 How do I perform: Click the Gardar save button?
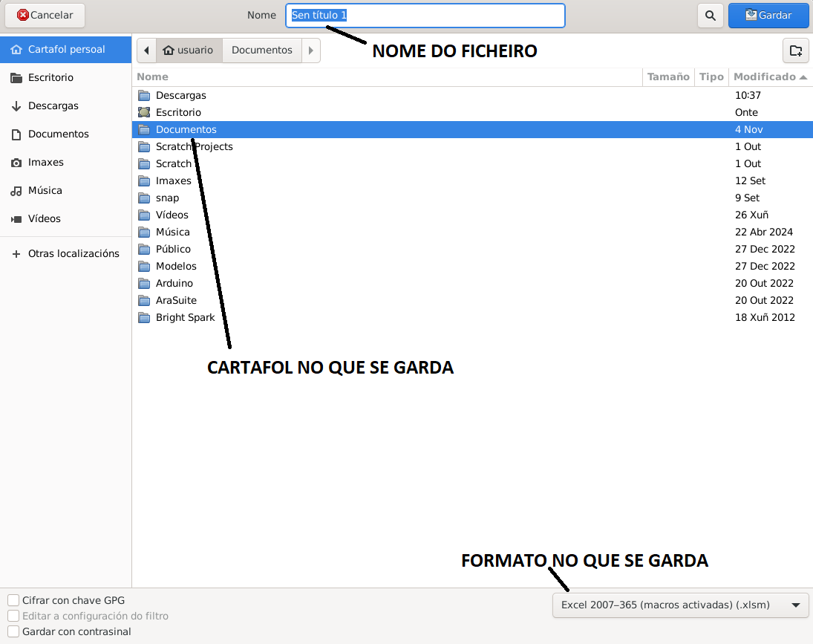tap(768, 16)
